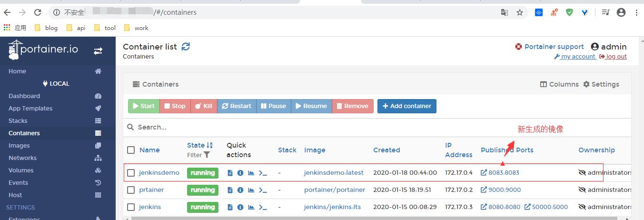Click the browser back arrow
The width and height of the screenshot is (644, 220).
(x=7, y=12)
